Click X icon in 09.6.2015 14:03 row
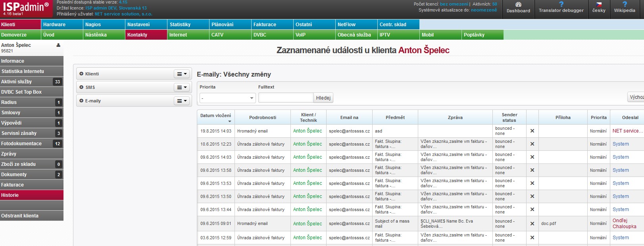 (x=532, y=157)
